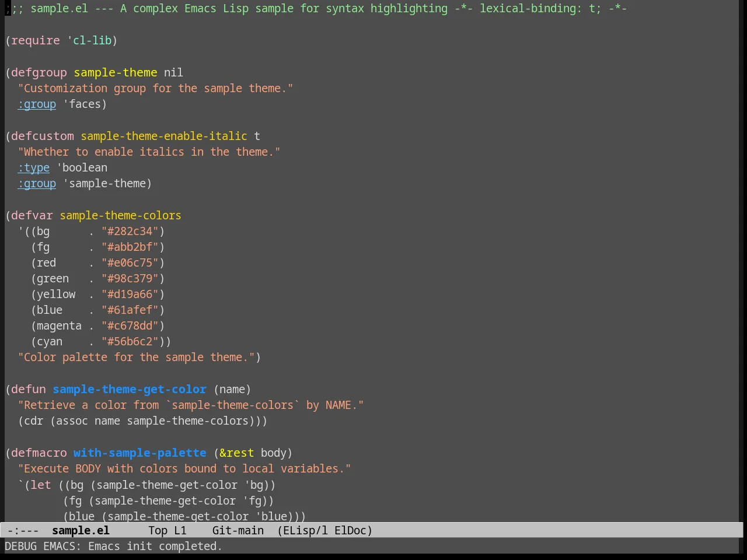Click the docstring starting 'Retrieve a color from'
The image size is (747, 560).
click(x=191, y=405)
